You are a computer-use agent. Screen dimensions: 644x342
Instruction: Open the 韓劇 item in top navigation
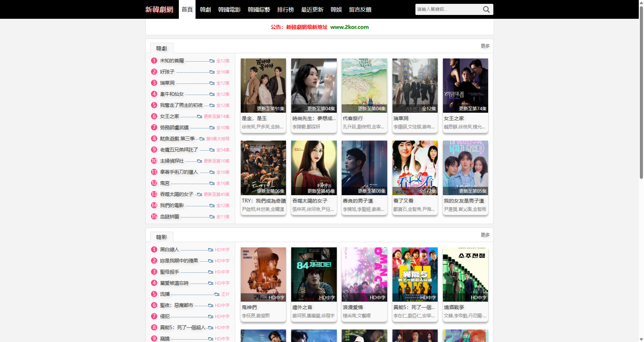point(205,9)
